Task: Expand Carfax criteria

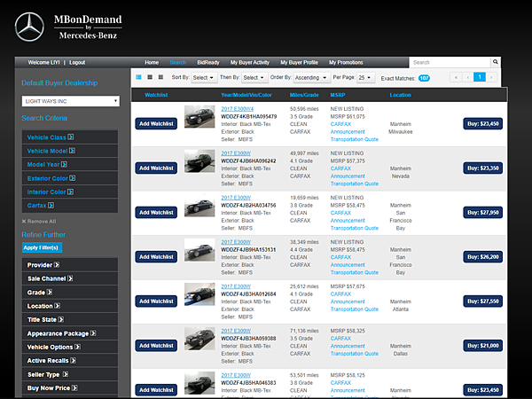Action: point(70,206)
